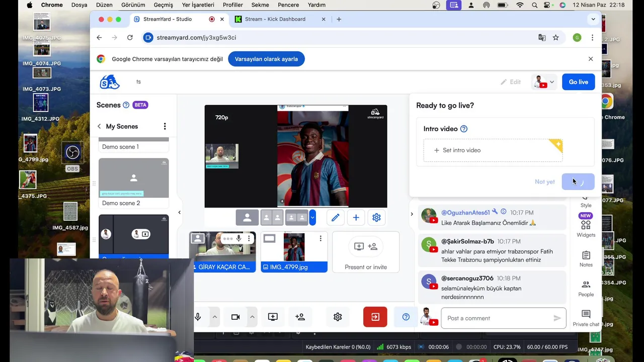Click Set intro video box
Viewport: 644px width, 362px height.
pyautogui.click(x=493, y=150)
